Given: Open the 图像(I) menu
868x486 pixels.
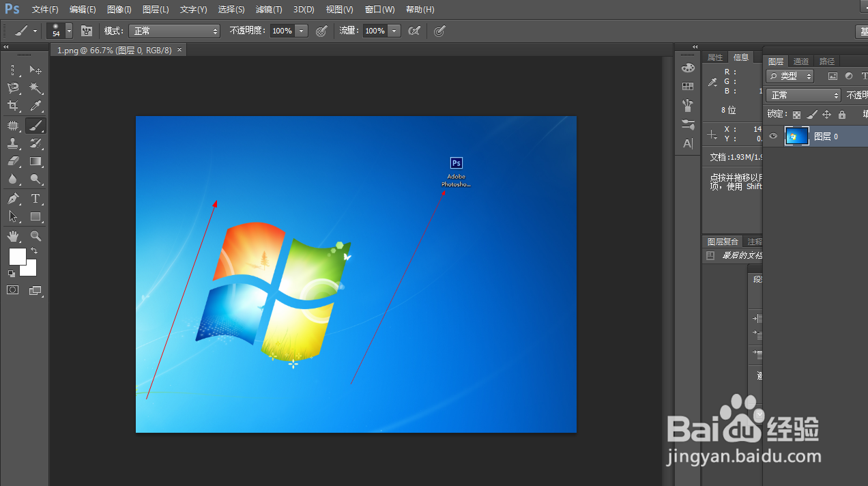Looking at the screenshot, I should click(119, 10).
